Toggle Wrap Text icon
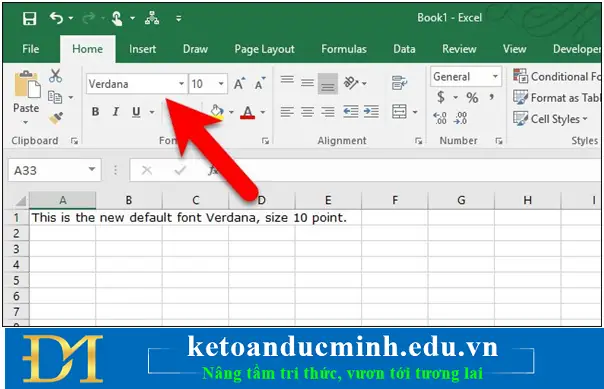The width and height of the screenshot is (604, 389). pos(399,83)
